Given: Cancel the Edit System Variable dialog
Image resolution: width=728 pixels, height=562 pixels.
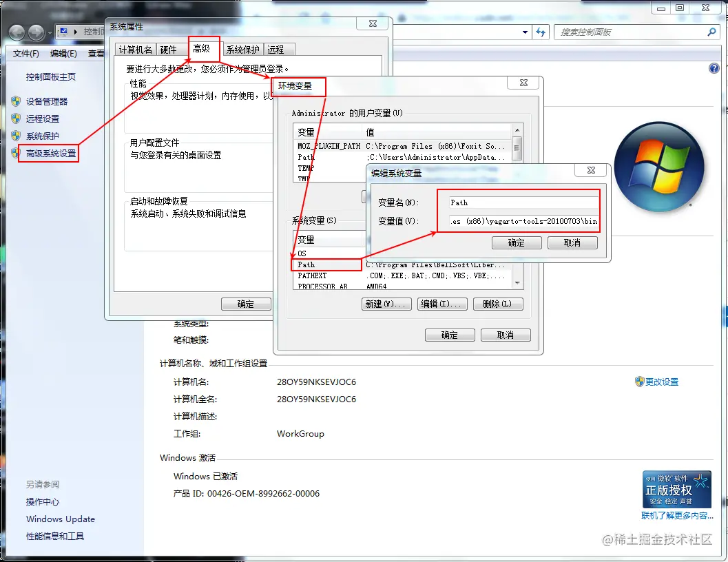Looking at the screenshot, I should (x=572, y=242).
